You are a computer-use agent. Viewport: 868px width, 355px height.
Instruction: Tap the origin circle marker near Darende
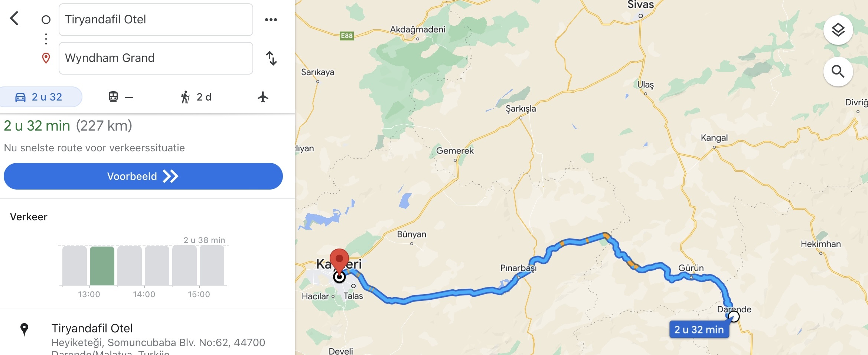pyautogui.click(x=734, y=316)
